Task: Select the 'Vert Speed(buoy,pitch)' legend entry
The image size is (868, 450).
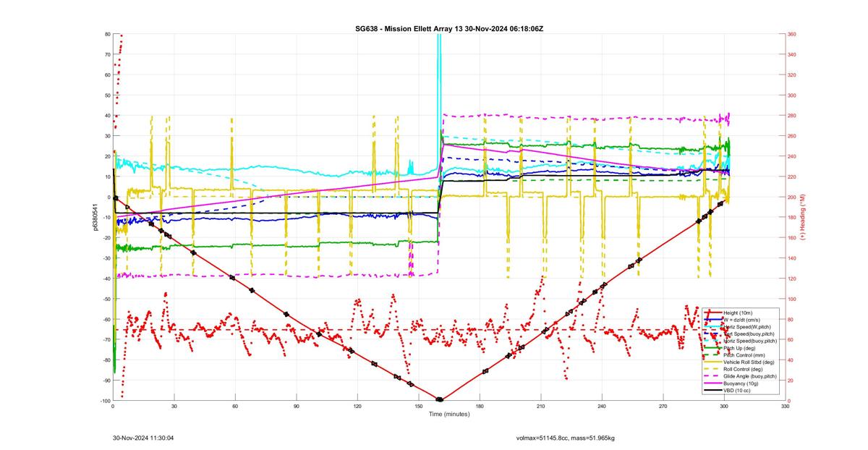Action: pyautogui.click(x=749, y=334)
